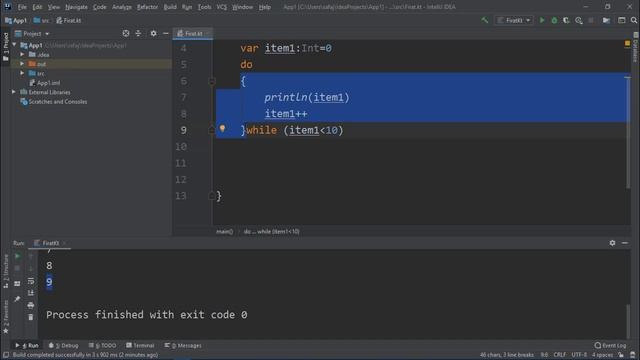Click the yellow inspection warning indicator

pyautogui.click(x=627, y=43)
